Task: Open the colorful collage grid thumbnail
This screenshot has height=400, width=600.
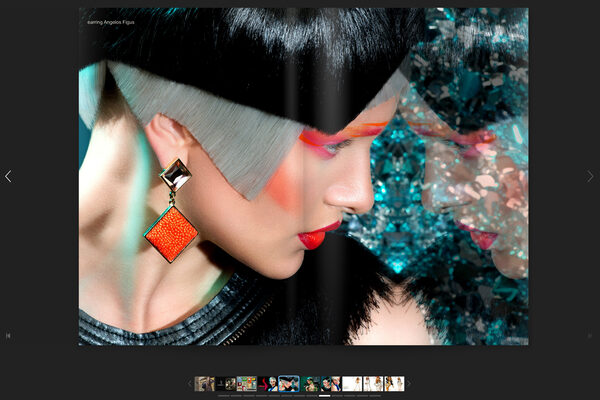Action: coord(246,384)
